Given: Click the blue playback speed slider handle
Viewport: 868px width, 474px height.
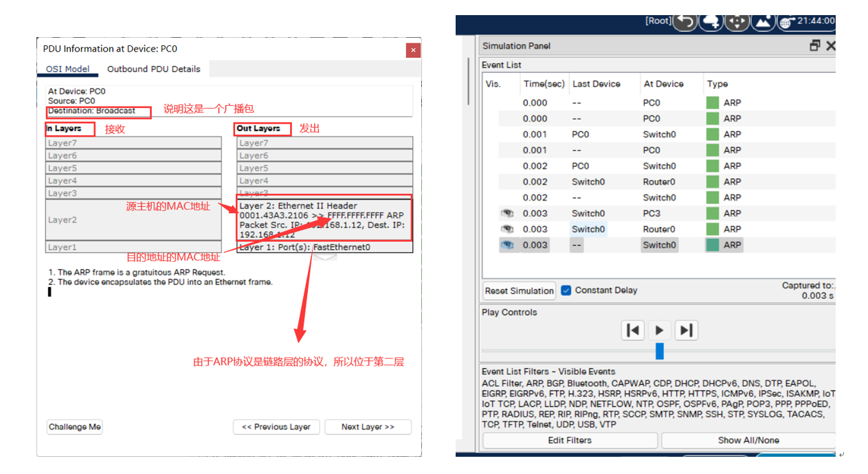Looking at the screenshot, I should [660, 351].
